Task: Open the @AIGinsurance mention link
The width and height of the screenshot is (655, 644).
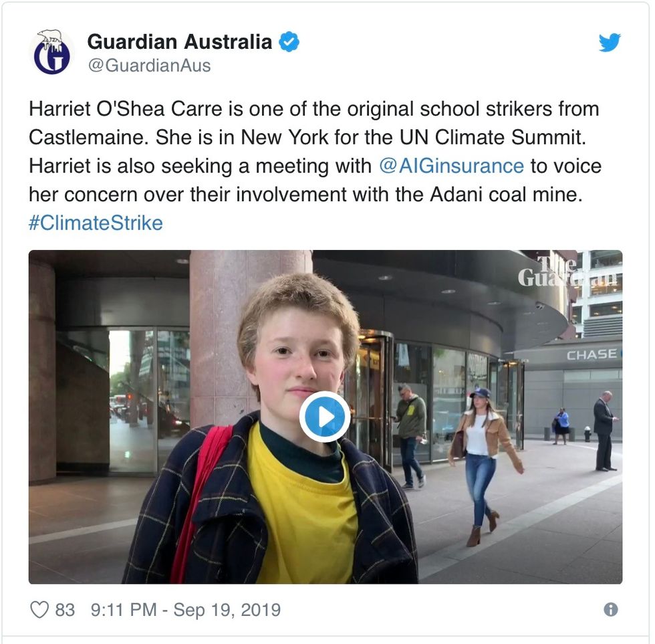Action: pos(451,166)
